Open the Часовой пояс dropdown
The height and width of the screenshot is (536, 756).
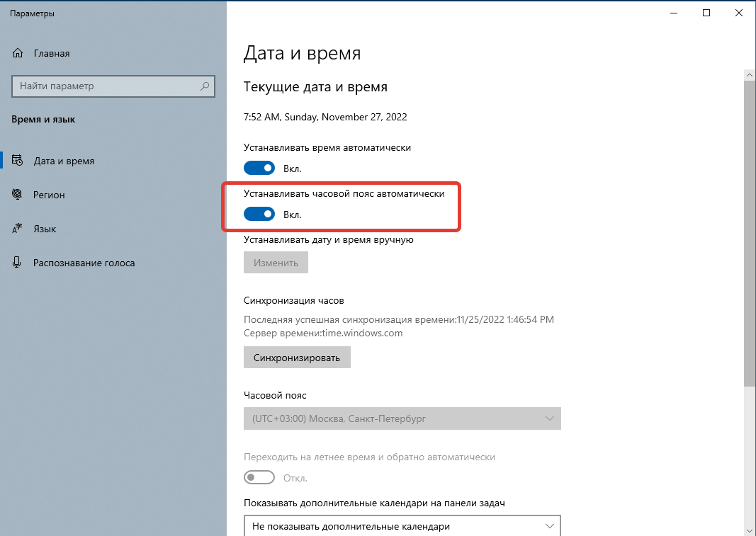(x=402, y=418)
